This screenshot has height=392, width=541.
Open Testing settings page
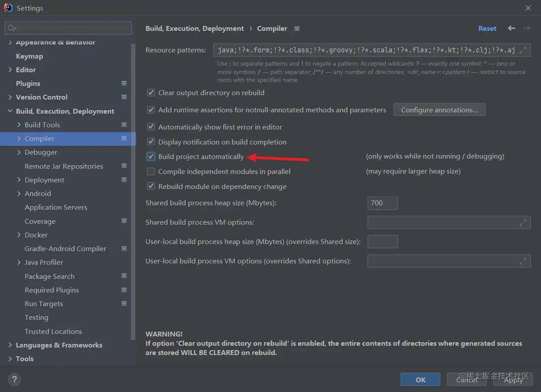click(x=37, y=317)
